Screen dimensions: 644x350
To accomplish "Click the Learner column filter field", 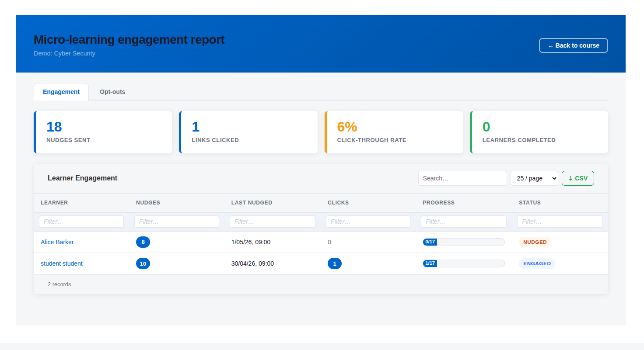I will coord(81,222).
